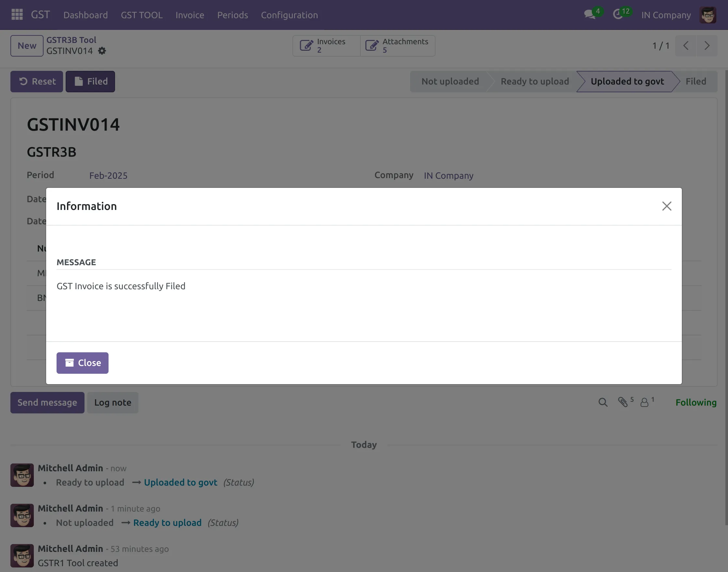Open the GST TOOL menu
The height and width of the screenshot is (572, 728).
[x=142, y=15]
